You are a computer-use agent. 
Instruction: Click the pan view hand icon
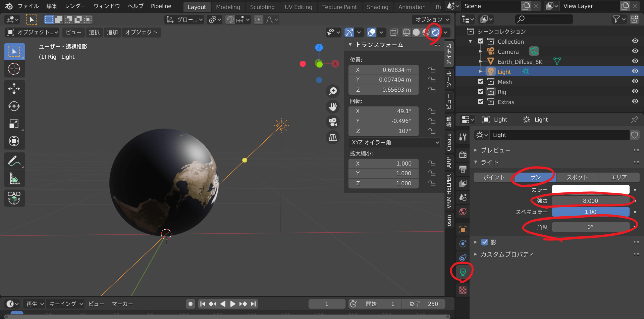coord(333,107)
